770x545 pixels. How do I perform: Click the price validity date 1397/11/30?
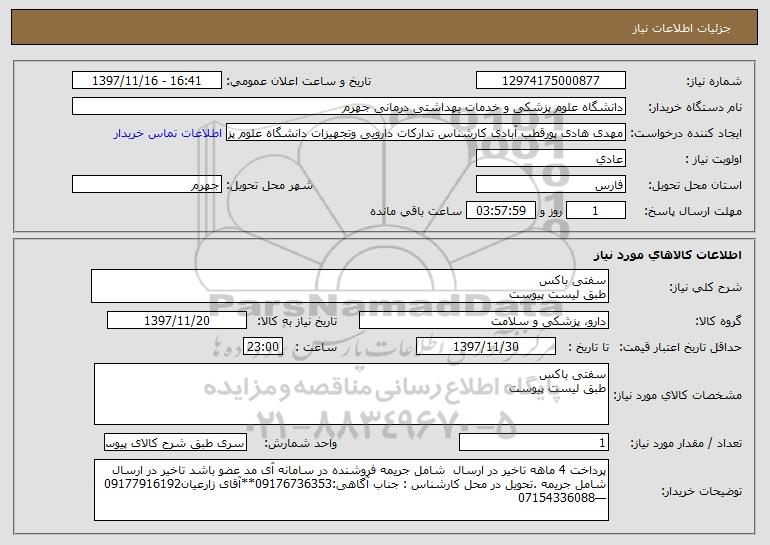click(486, 347)
